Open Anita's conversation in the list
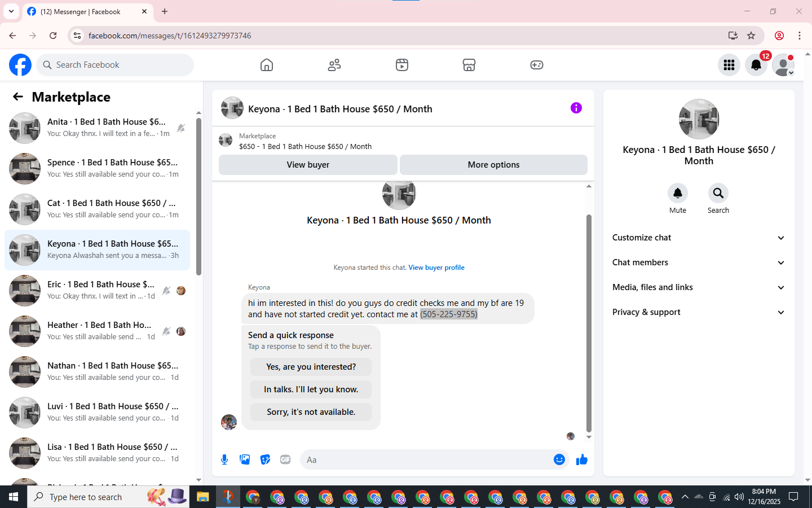The width and height of the screenshot is (812, 508). (x=97, y=128)
